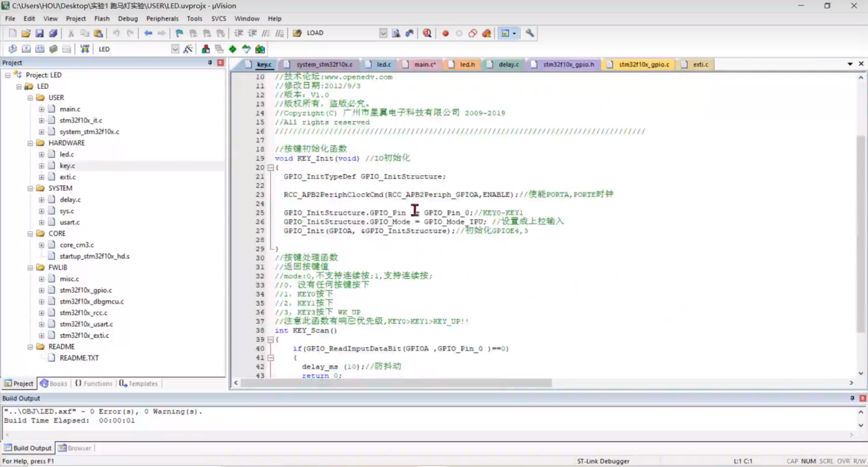Collapse the KEY_Init function code fold
This screenshot has height=467, width=868.
270,168
